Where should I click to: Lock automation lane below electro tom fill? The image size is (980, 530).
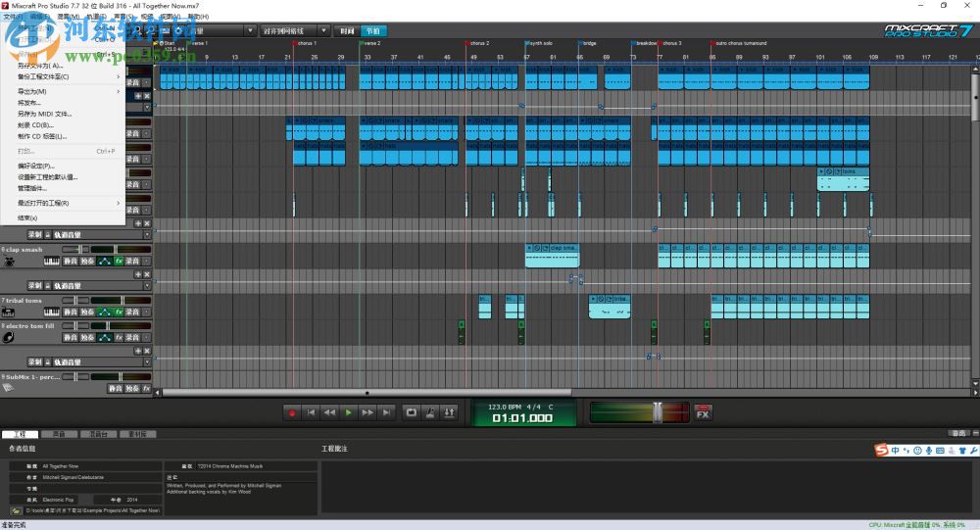click(x=47, y=361)
